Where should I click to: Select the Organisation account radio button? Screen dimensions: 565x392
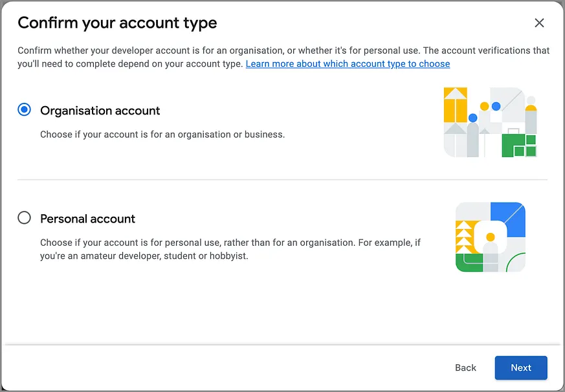24,109
